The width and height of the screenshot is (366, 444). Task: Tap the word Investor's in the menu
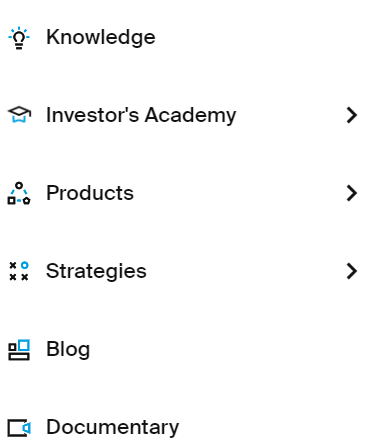pos(92,115)
